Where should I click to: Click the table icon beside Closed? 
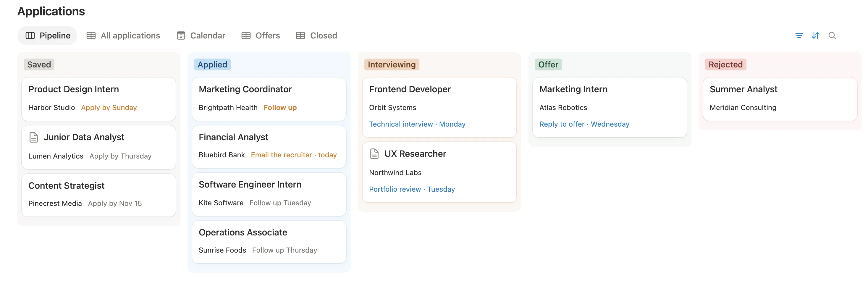(300, 35)
